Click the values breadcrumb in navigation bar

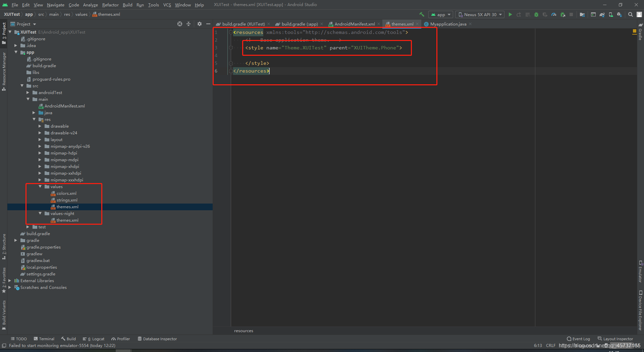[81, 14]
